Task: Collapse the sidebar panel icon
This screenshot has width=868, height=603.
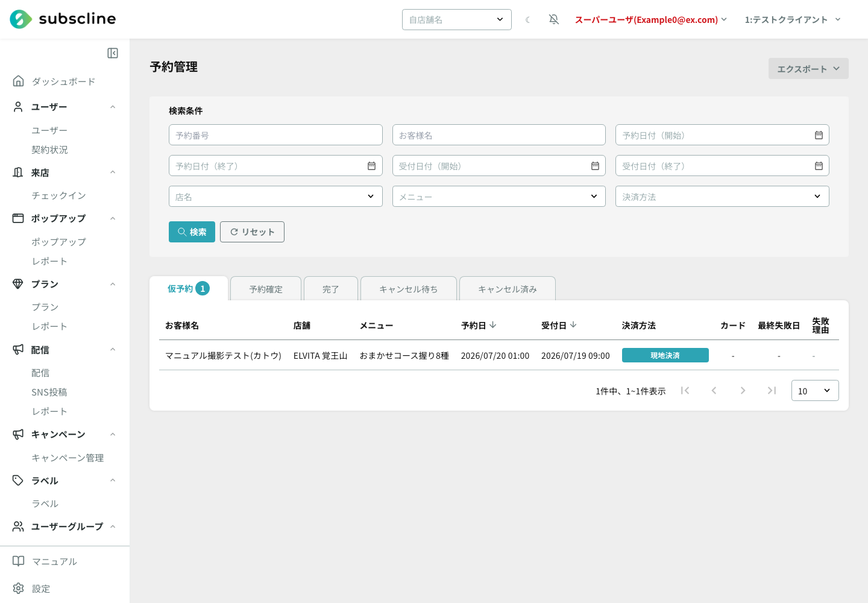Action: point(113,53)
